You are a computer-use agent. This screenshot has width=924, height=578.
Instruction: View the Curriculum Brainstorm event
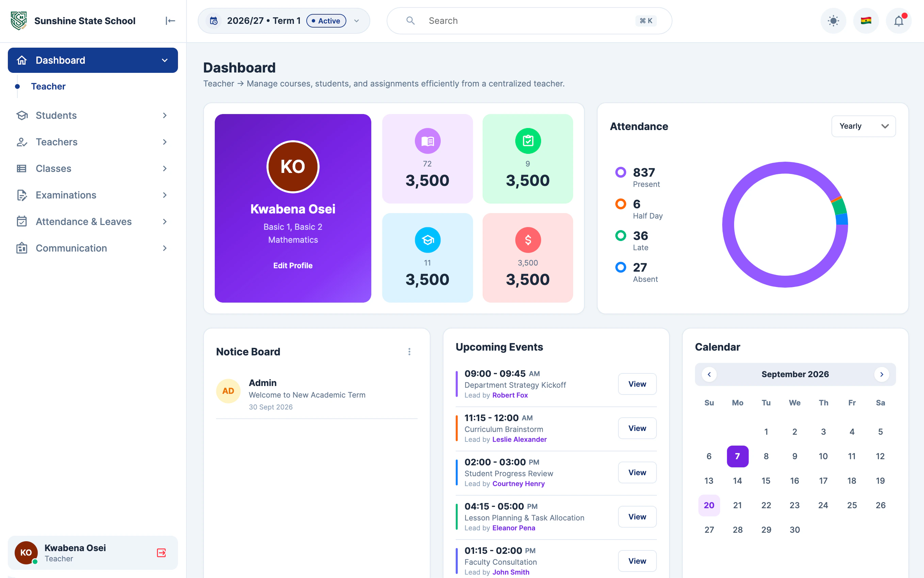pyautogui.click(x=637, y=428)
